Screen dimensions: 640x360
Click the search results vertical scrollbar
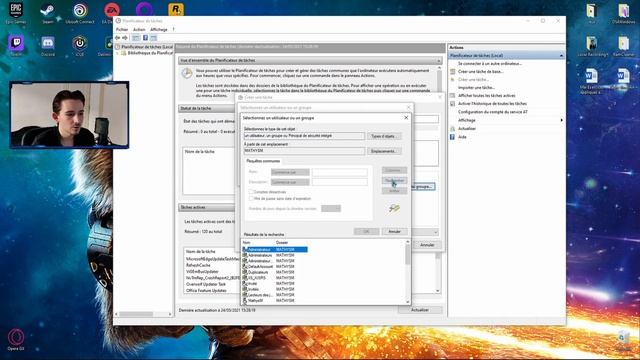pos(407,272)
